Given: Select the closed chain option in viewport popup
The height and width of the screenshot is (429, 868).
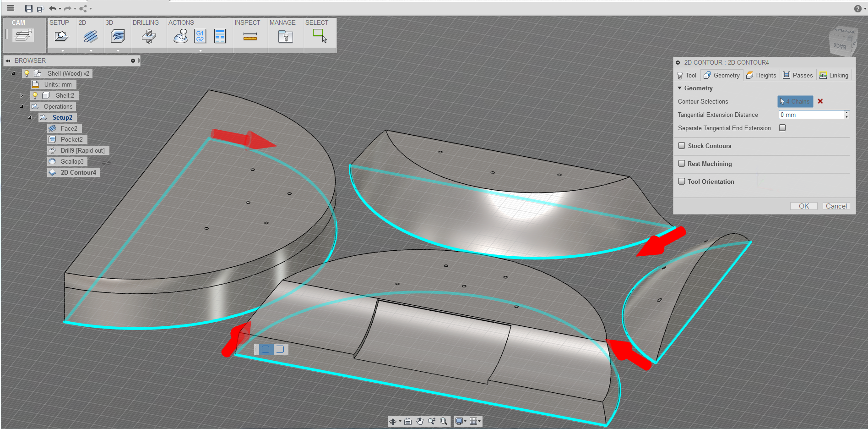Looking at the screenshot, I should (x=266, y=349).
